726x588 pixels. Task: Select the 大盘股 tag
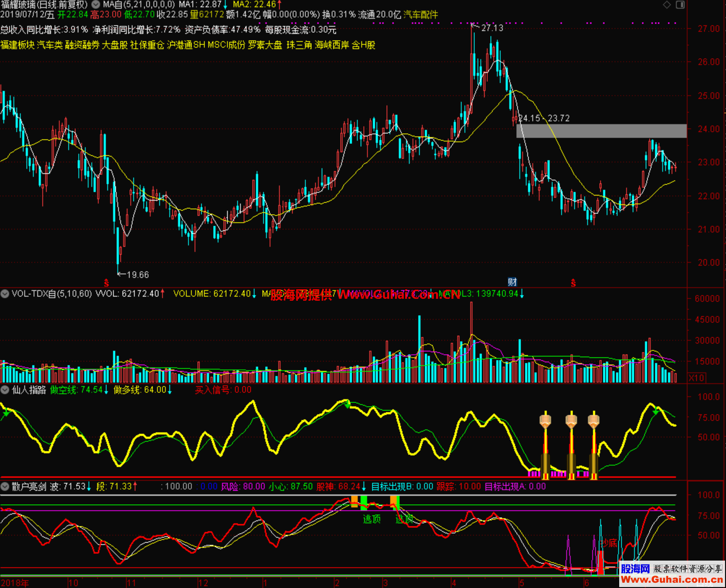pyautogui.click(x=115, y=45)
